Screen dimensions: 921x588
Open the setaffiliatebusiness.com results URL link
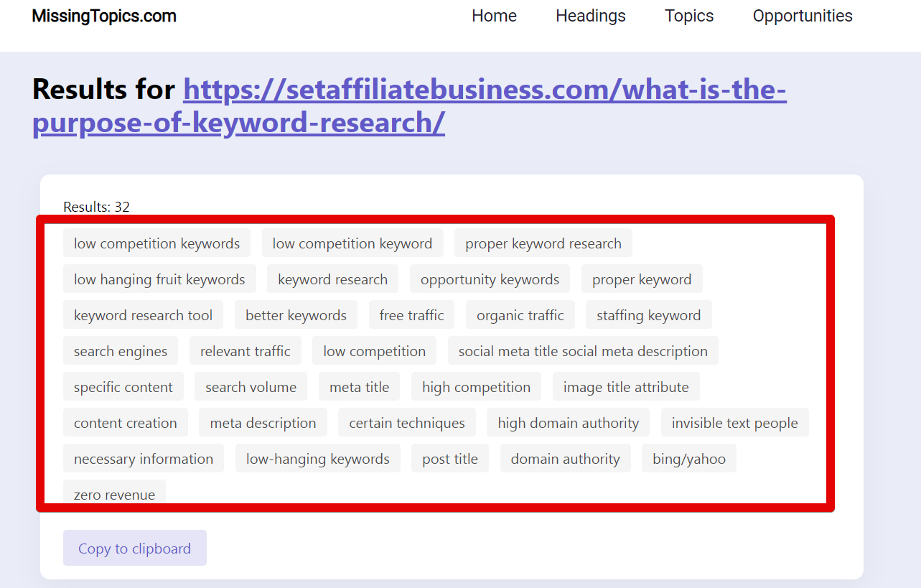coord(409,106)
